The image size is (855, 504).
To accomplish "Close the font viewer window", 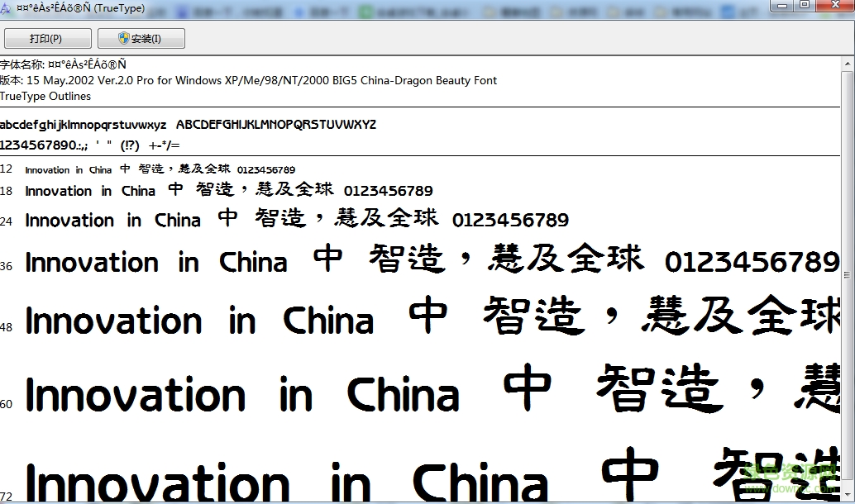I will point(834,6).
